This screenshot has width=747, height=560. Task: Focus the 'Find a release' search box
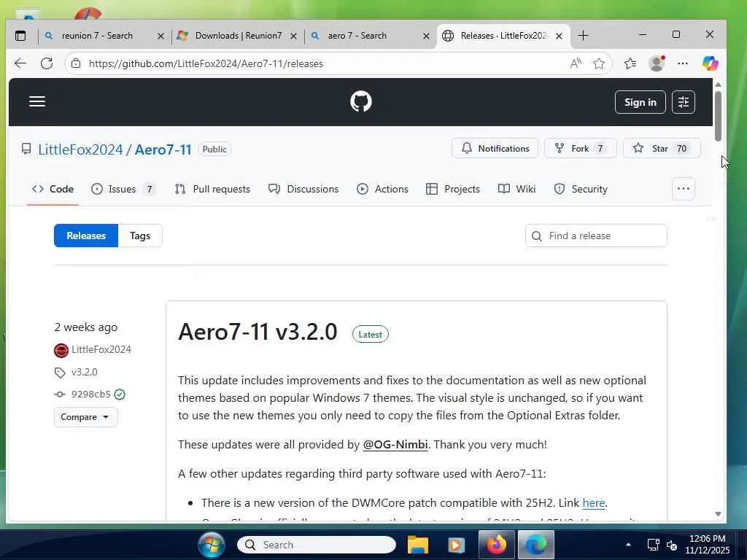[x=596, y=236]
